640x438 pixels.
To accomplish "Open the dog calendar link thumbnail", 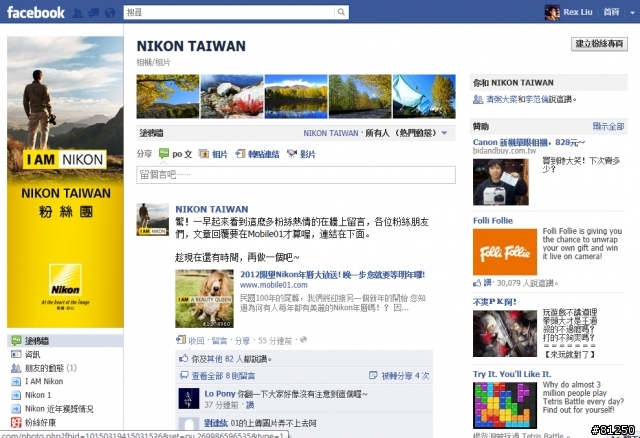I will tap(204, 298).
